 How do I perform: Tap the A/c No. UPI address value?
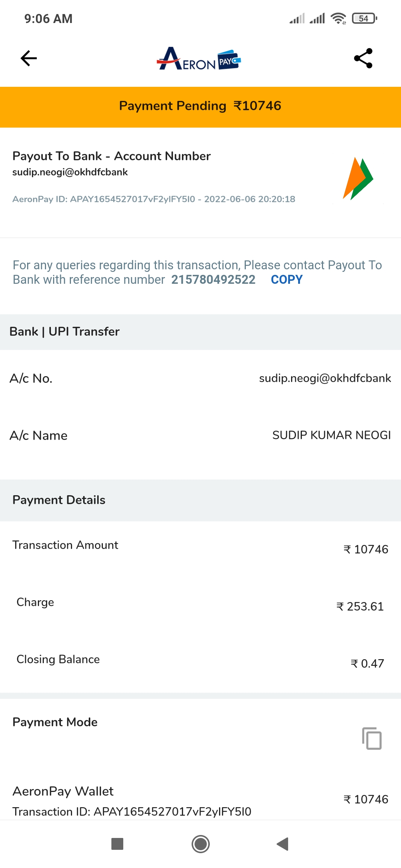pyautogui.click(x=325, y=378)
